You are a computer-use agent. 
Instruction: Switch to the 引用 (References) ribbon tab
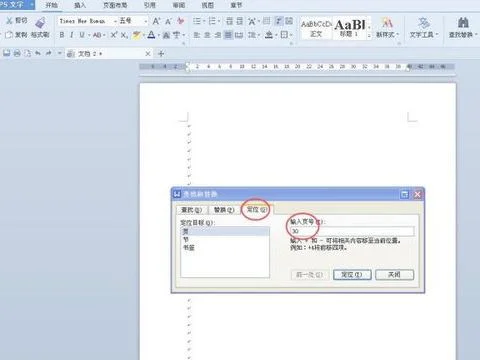coord(150,5)
